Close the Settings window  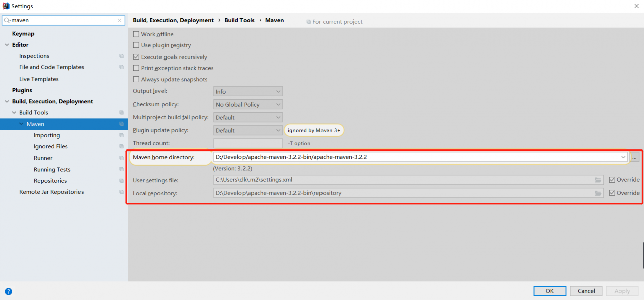click(x=637, y=5)
